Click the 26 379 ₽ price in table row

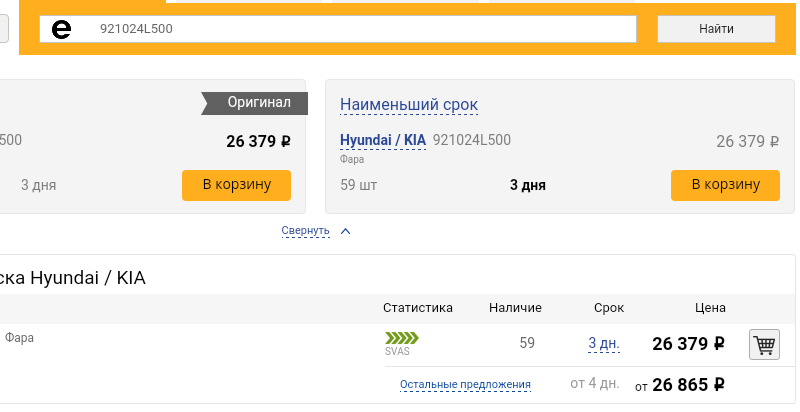[x=688, y=345]
